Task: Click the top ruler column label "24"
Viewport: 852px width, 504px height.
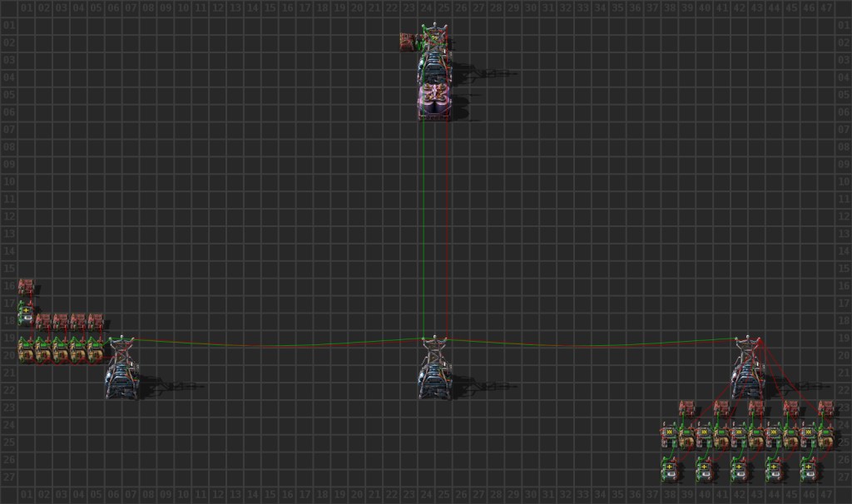Action: point(426,8)
